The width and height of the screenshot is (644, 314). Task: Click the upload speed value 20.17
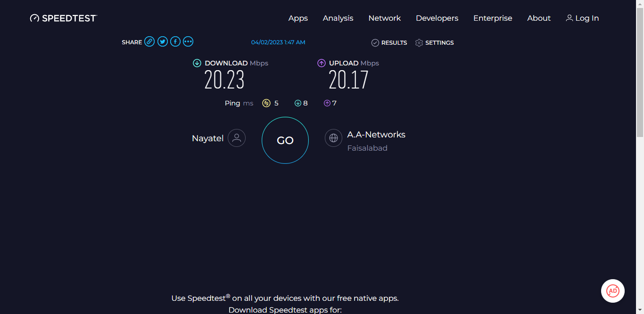tap(348, 80)
